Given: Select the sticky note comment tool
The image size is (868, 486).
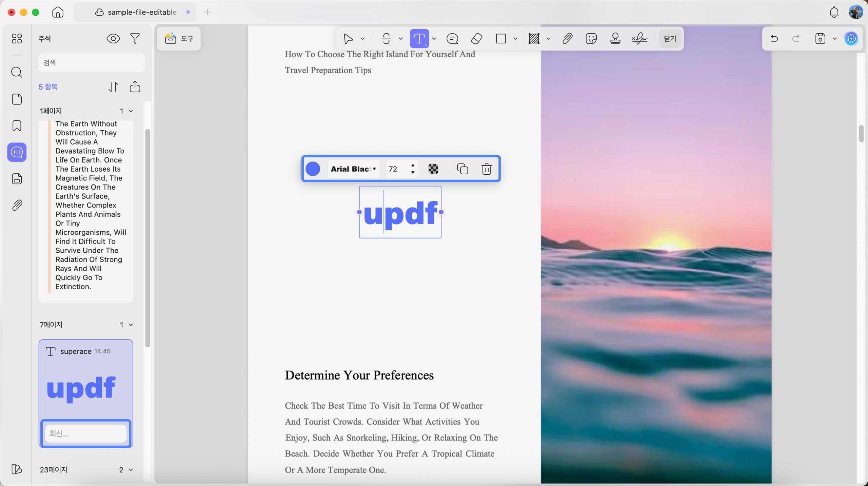Looking at the screenshot, I should click(452, 39).
